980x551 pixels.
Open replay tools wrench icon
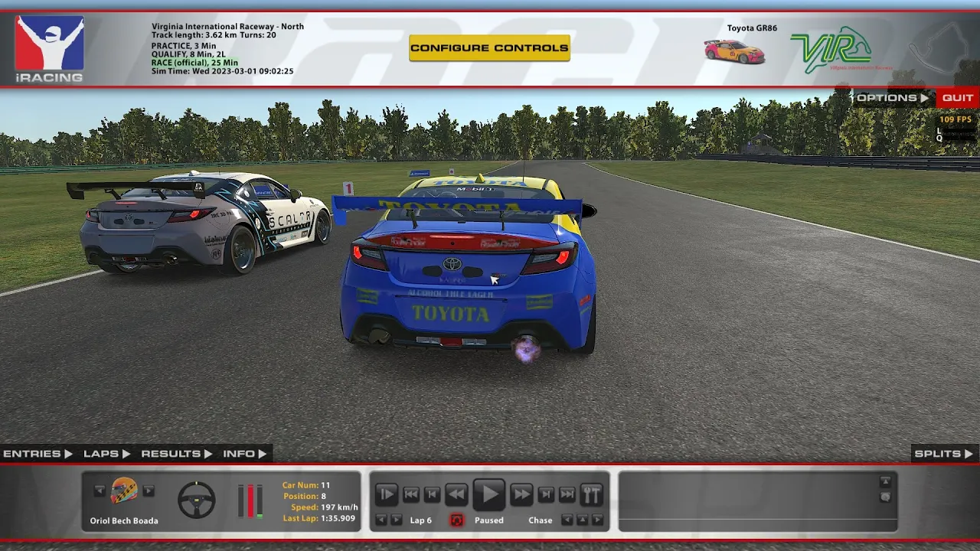591,494
